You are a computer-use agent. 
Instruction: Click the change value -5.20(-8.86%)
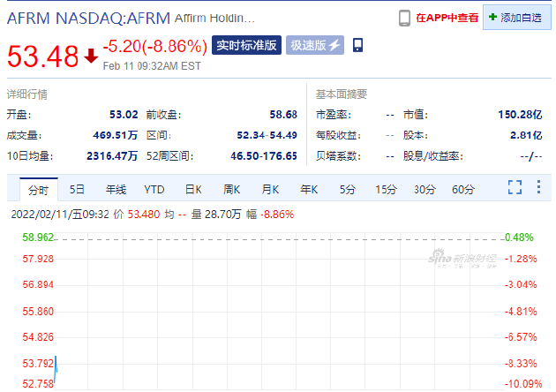click(155, 47)
